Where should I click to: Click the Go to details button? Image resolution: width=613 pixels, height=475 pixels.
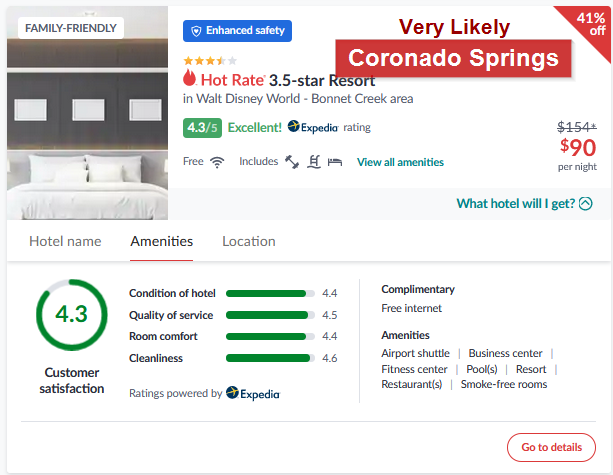point(551,447)
